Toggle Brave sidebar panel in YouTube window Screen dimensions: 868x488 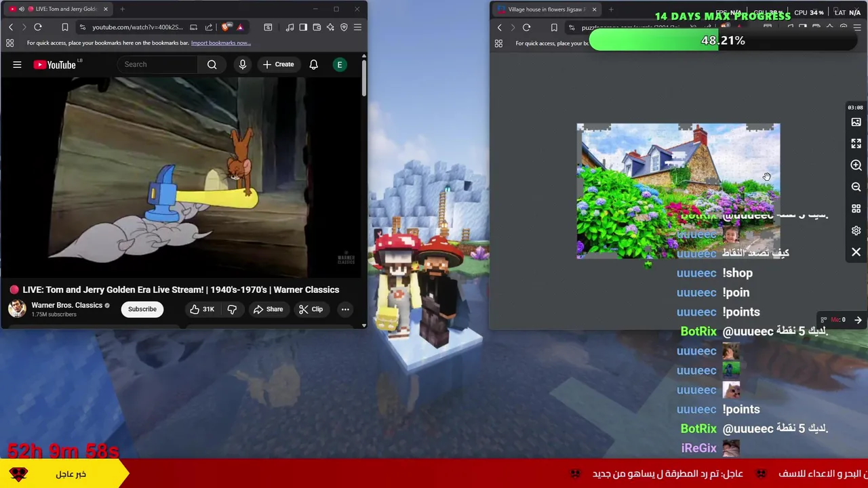coord(303,27)
